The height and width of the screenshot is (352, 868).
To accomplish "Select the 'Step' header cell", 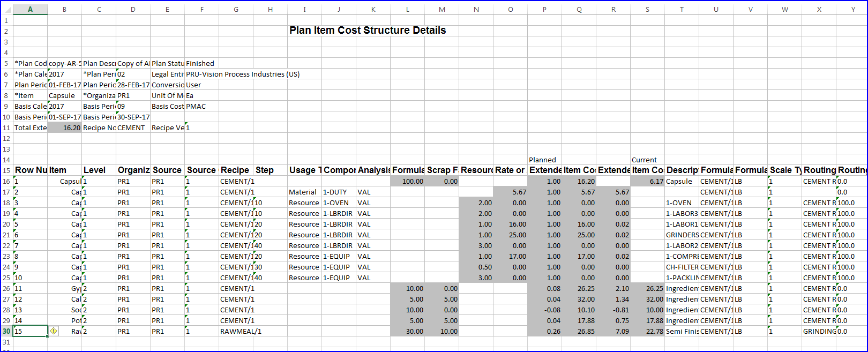I will click(x=270, y=170).
